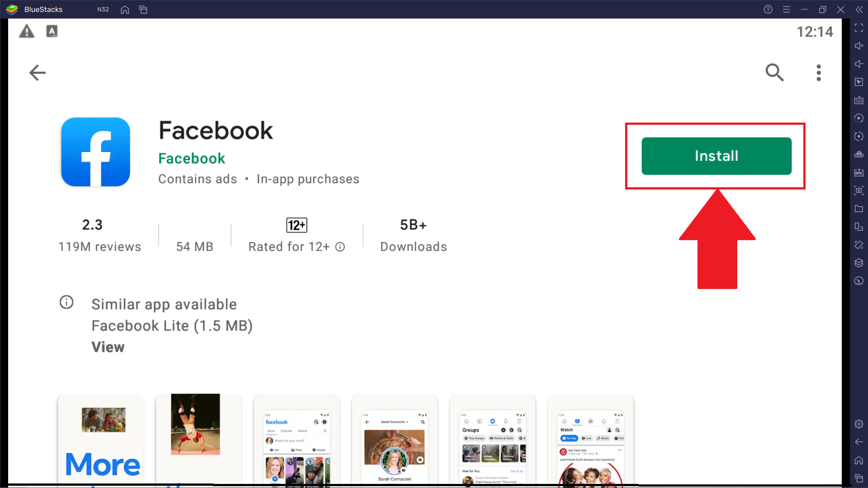View the Facebook Lite similar app
The image size is (868, 488).
click(108, 347)
